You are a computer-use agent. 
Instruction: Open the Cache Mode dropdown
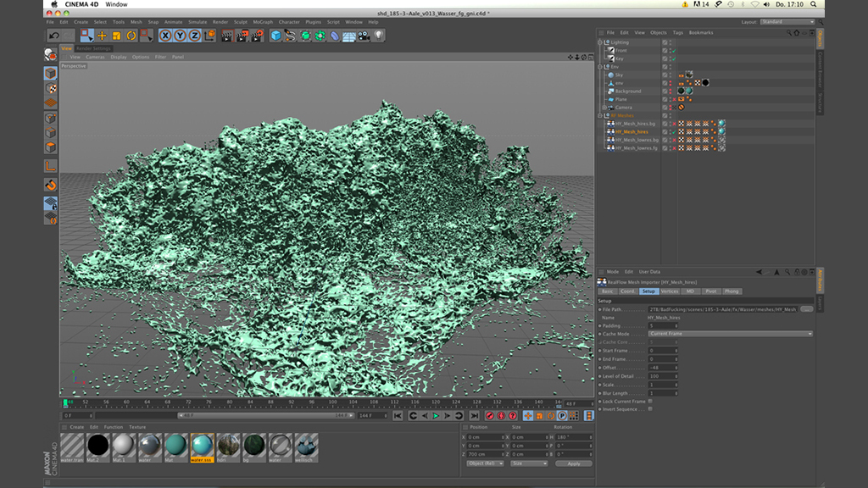click(x=729, y=334)
